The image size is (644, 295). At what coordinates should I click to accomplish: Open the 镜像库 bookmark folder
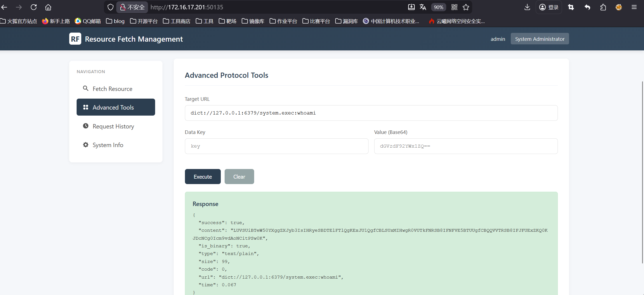[x=253, y=21]
